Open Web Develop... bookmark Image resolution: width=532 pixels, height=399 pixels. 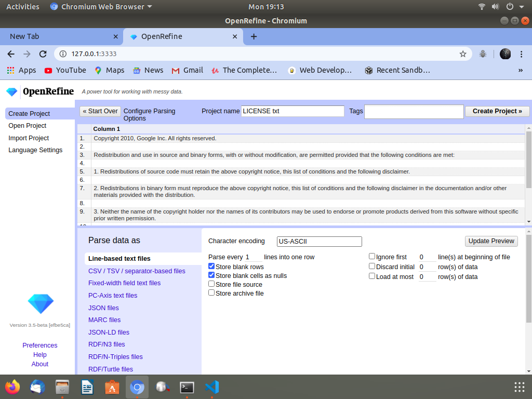coord(320,70)
